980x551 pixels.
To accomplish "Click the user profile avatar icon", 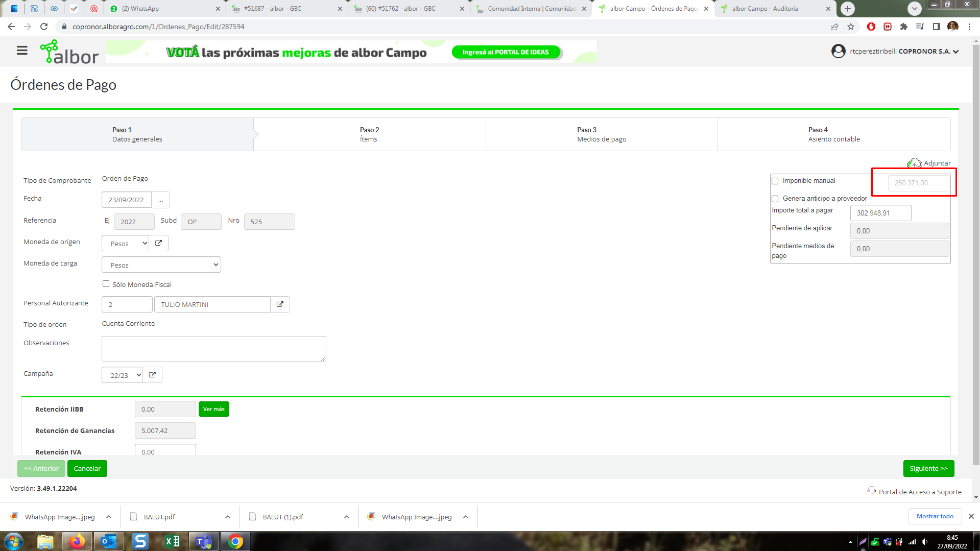I will pyautogui.click(x=838, y=51).
